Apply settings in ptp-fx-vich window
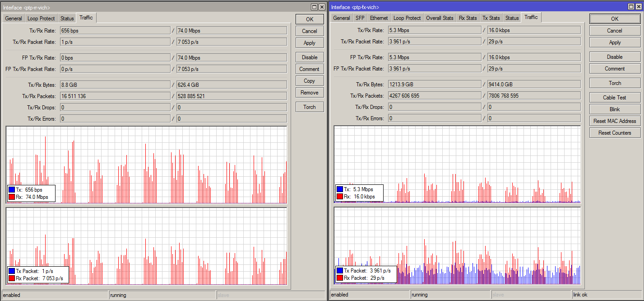Image resolution: width=644 pixels, height=301 pixels. pos(615,42)
